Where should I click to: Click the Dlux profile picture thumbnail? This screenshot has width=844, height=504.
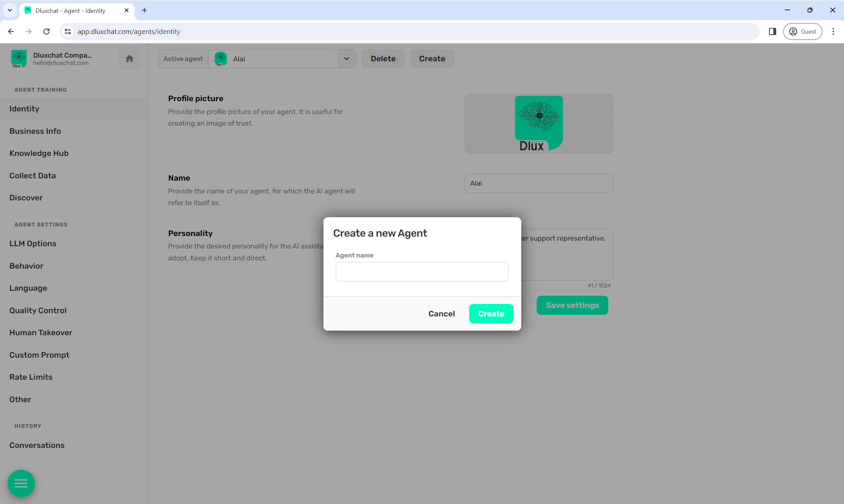point(538,123)
